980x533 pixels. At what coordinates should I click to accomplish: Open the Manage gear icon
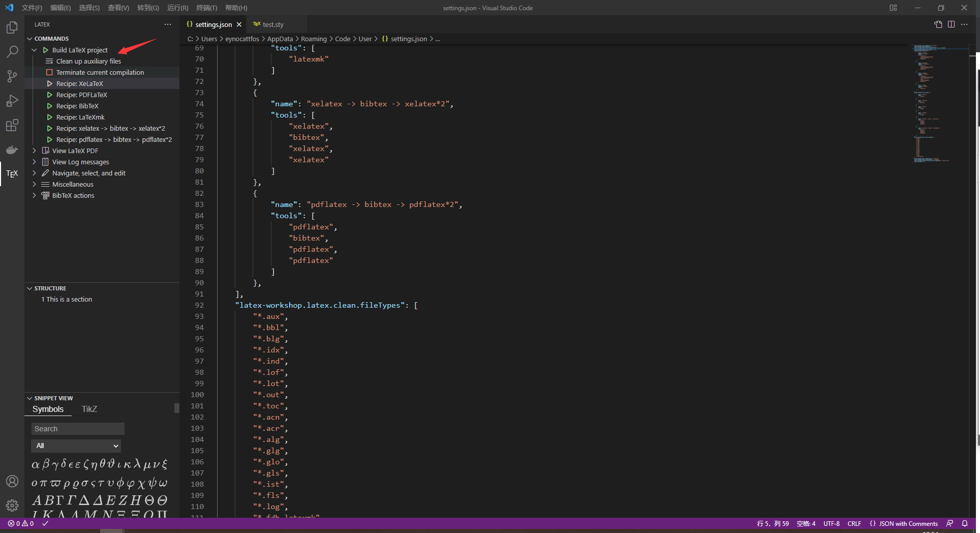coord(12,506)
